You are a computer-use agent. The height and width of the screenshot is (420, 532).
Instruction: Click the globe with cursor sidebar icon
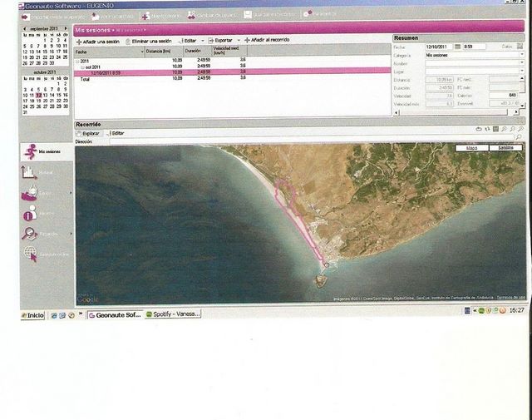click(x=30, y=254)
